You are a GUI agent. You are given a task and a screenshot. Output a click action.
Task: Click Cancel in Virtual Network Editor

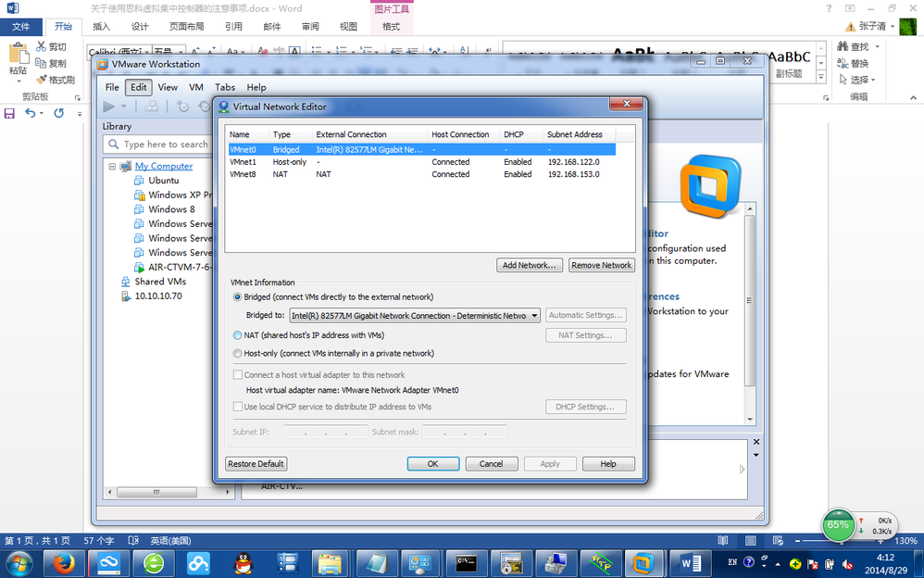pyautogui.click(x=492, y=463)
